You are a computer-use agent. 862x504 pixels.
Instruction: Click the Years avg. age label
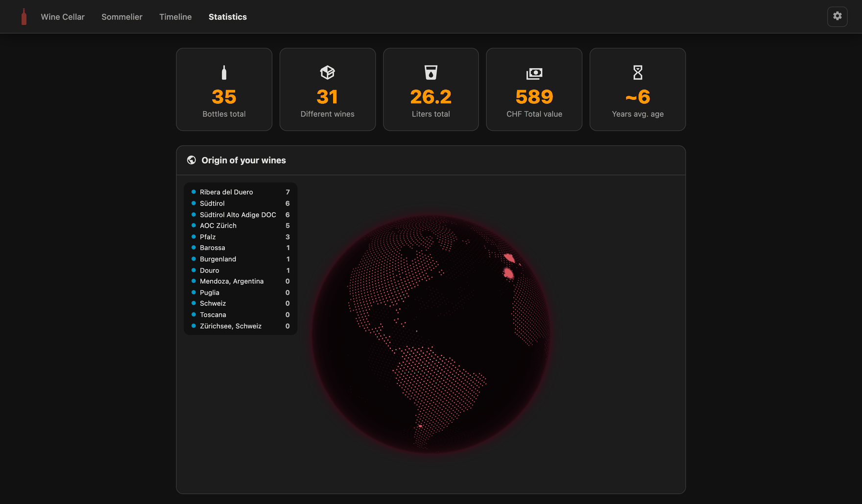(638, 114)
